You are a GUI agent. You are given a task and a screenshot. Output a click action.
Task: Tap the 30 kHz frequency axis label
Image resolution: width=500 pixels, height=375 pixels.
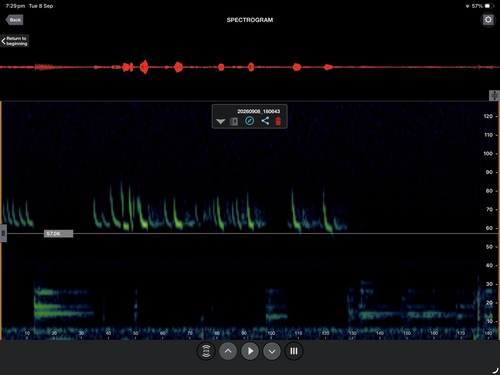(489, 284)
